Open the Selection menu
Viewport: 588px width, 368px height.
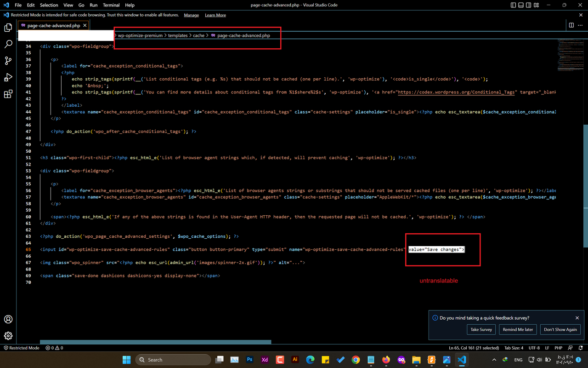click(49, 5)
